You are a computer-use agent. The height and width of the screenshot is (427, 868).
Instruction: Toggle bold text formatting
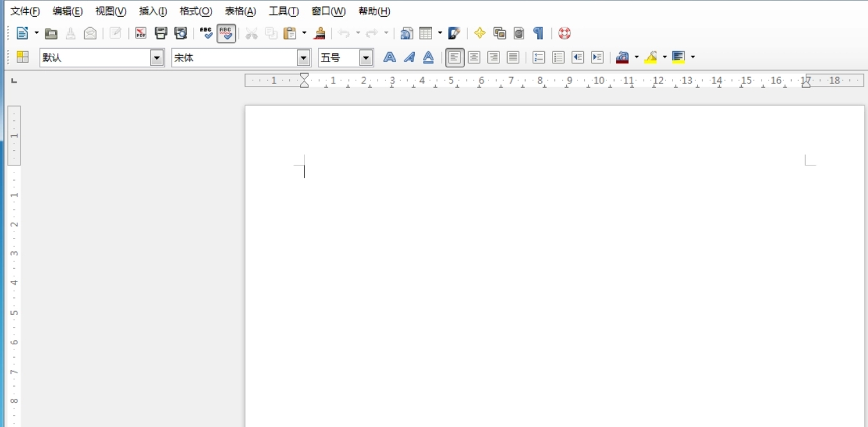click(389, 58)
